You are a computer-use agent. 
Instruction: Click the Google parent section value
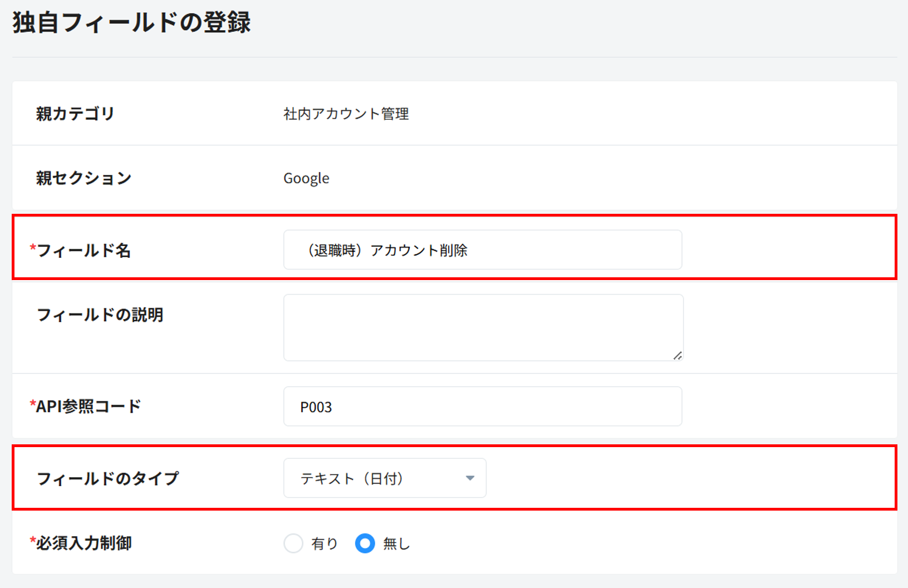306,179
